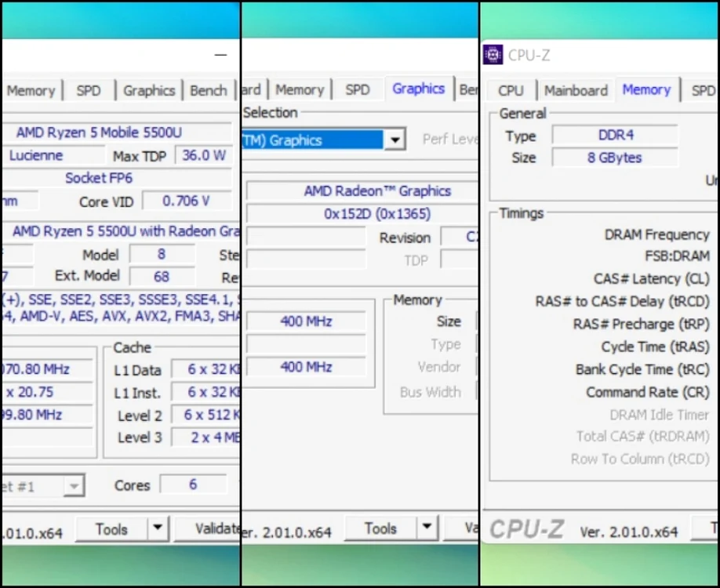720x588 pixels.
Task: Click the CPU-Z logo icon in the title bar
Action: [x=493, y=55]
